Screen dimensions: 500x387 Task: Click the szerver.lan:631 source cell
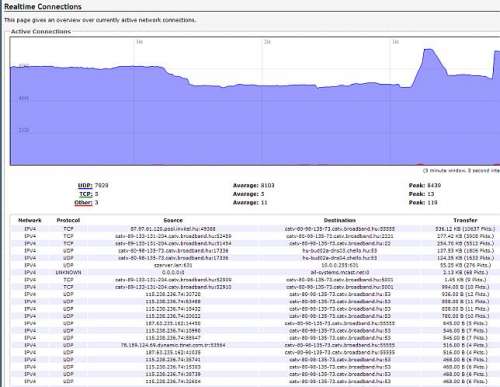(x=173, y=265)
